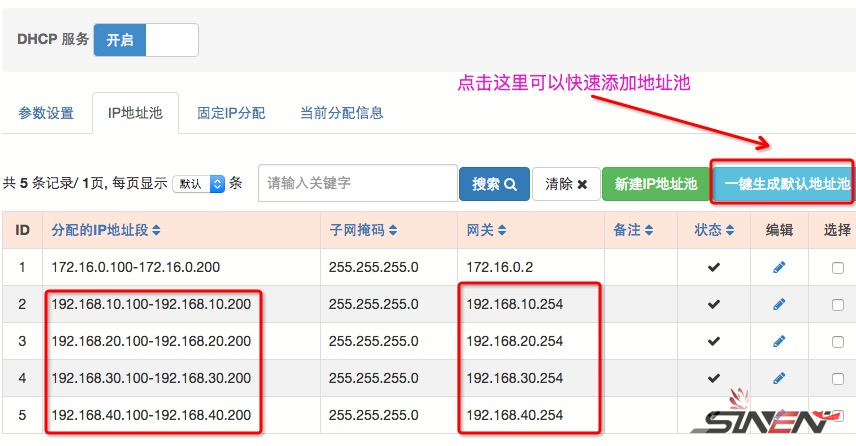This screenshot has height=446, width=856.
Task: Click address range 192.168.30.100-192.168.30.200
Action: [151, 378]
